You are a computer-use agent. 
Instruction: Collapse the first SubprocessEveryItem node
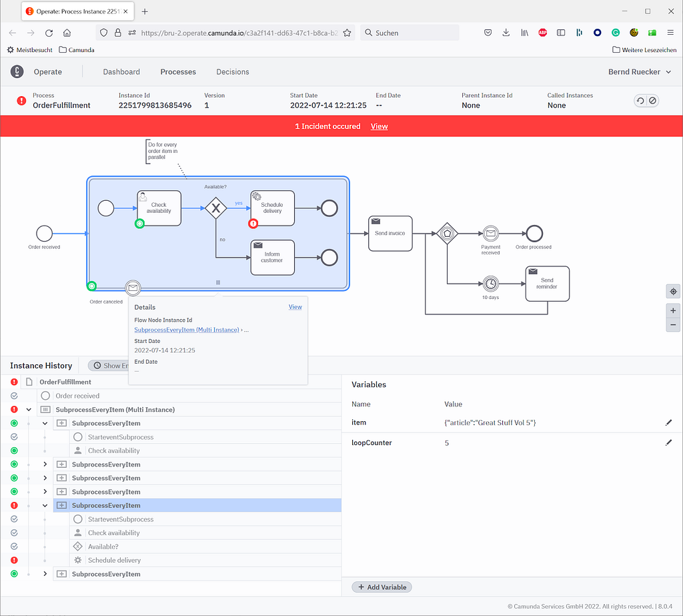click(x=45, y=423)
